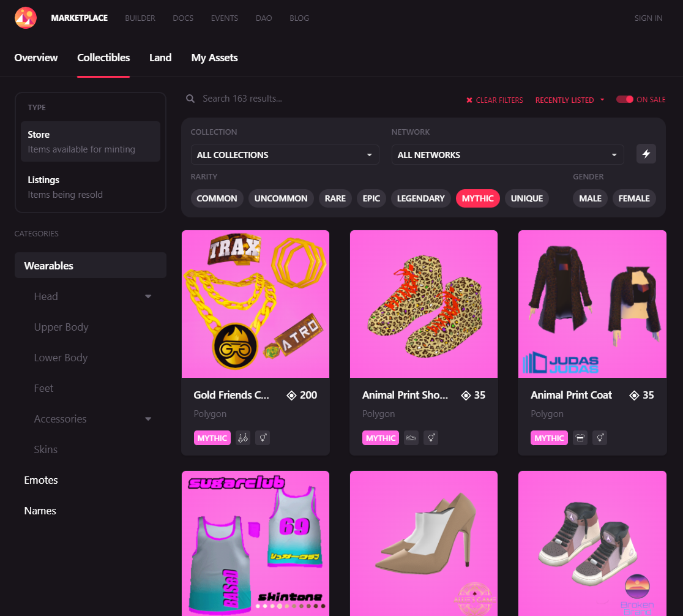
Task: Select the Upper Body category
Action: tap(61, 327)
